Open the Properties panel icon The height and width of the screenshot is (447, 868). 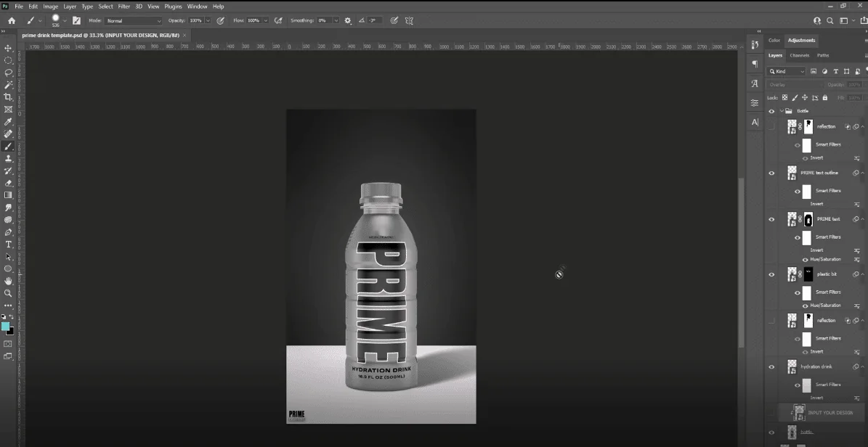coord(755,103)
